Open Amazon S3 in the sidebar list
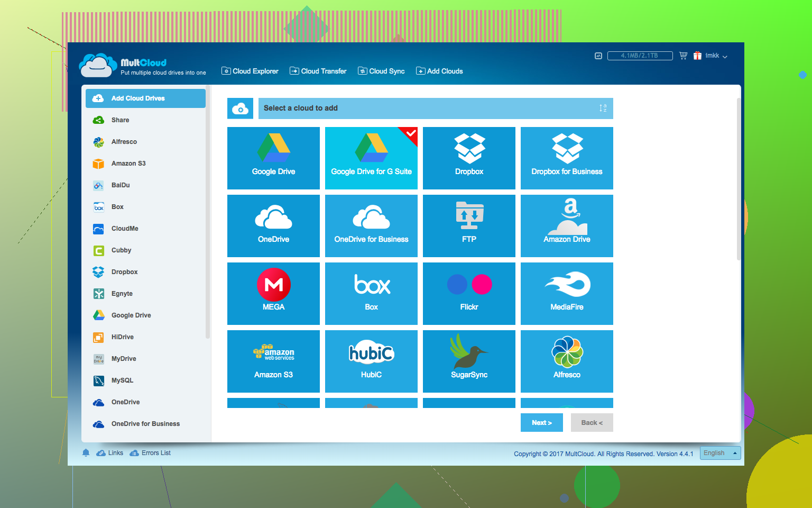This screenshot has width=812, height=508. [145, 164]
